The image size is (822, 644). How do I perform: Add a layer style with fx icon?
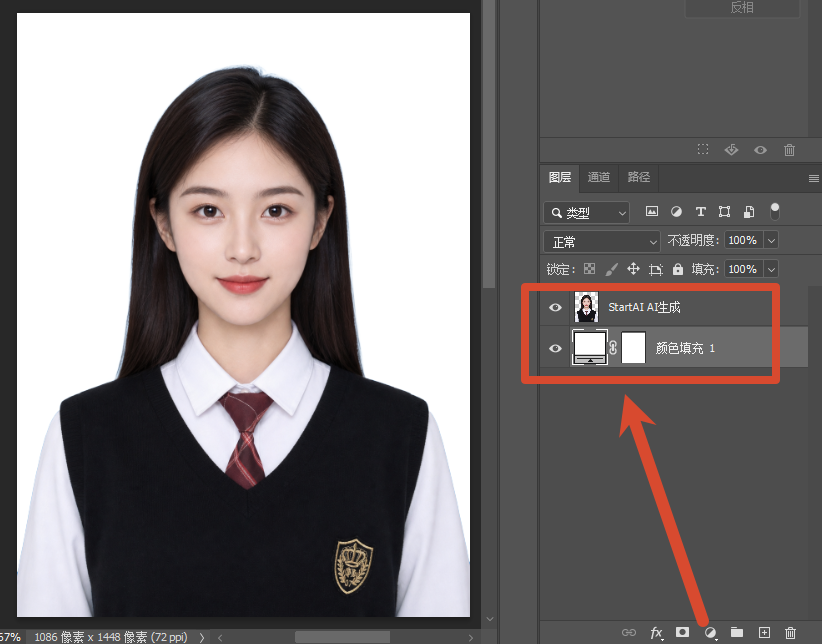[656, 633]
